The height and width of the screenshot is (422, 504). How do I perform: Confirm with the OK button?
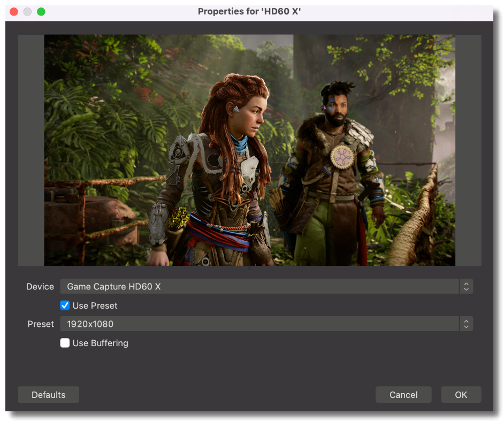(461, 395)
